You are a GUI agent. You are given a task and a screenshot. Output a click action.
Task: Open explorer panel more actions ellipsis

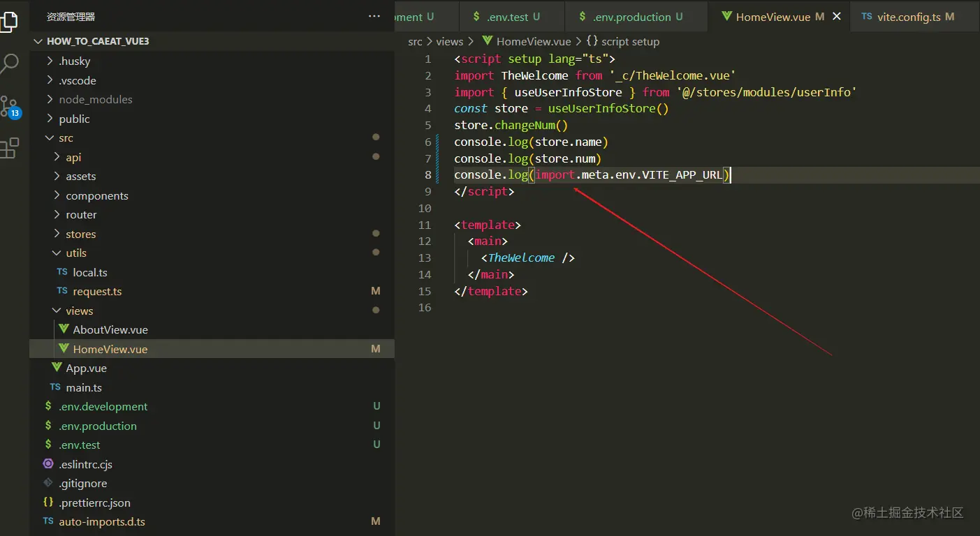pyautogui.click(x=374, y=16)
